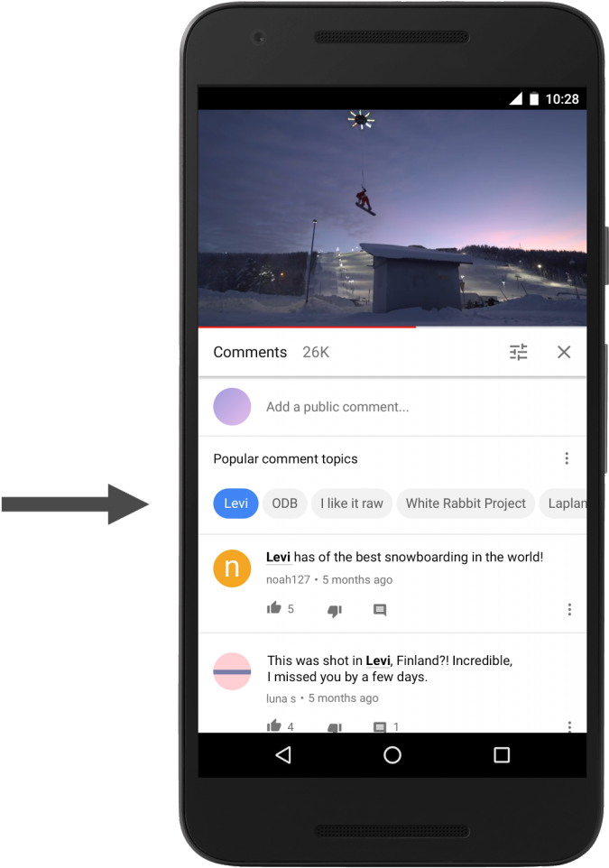
Task: Select the Lapland topic chip
Action: point(563,503)
